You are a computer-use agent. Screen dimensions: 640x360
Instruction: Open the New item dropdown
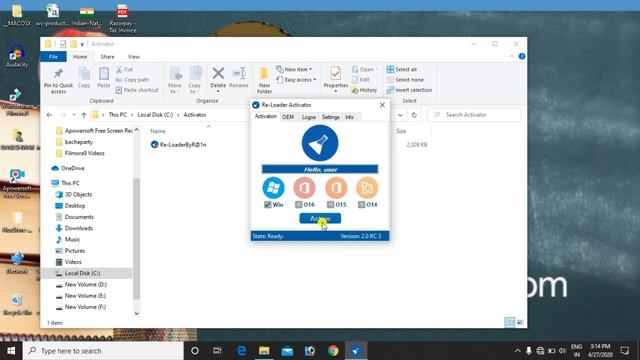pos(294,69)
